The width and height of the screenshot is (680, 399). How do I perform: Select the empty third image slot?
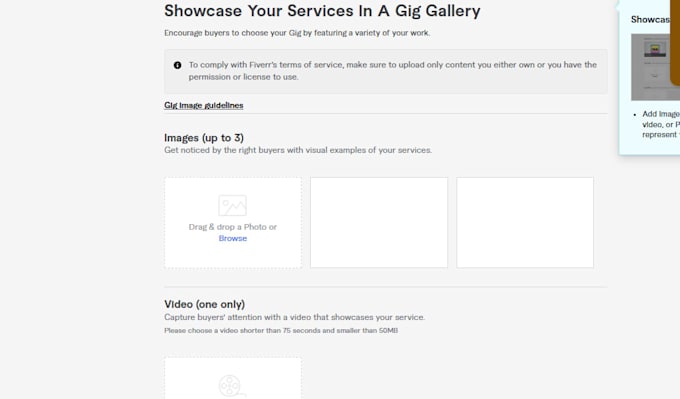tap(525, 222)
